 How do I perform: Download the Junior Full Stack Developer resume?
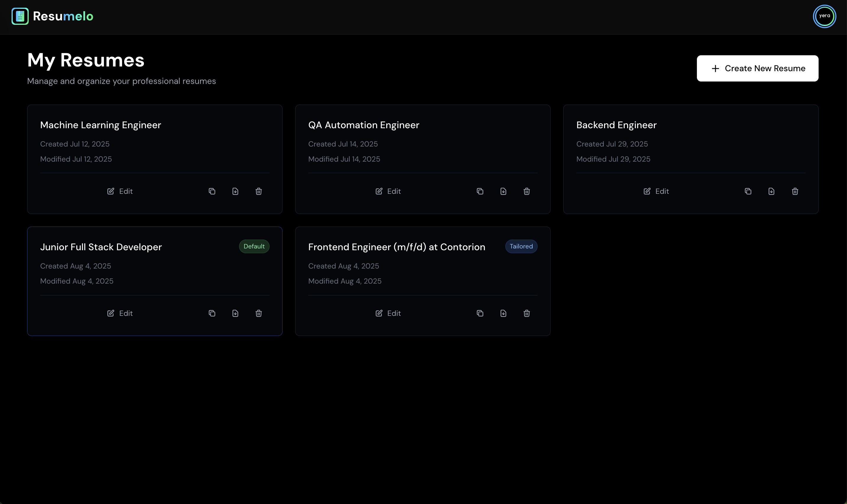point(235,313)
